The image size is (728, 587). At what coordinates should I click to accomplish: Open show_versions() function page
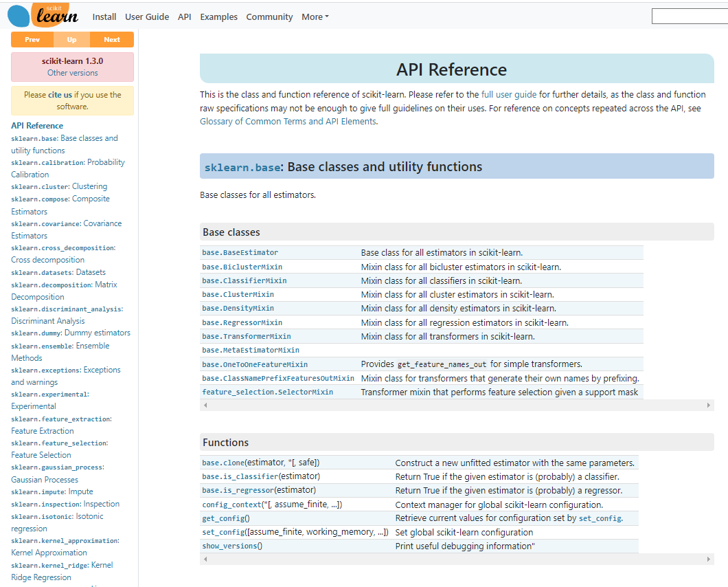coord(229,546)
